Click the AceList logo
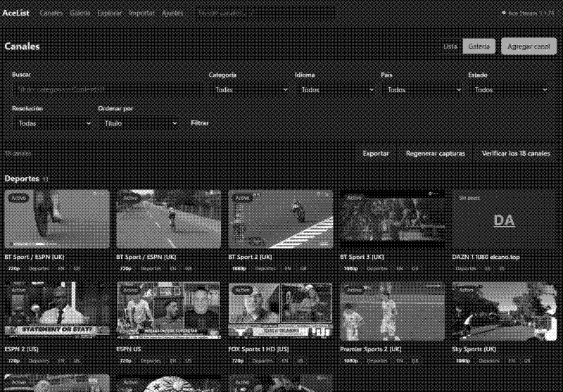 click(15, 13)
